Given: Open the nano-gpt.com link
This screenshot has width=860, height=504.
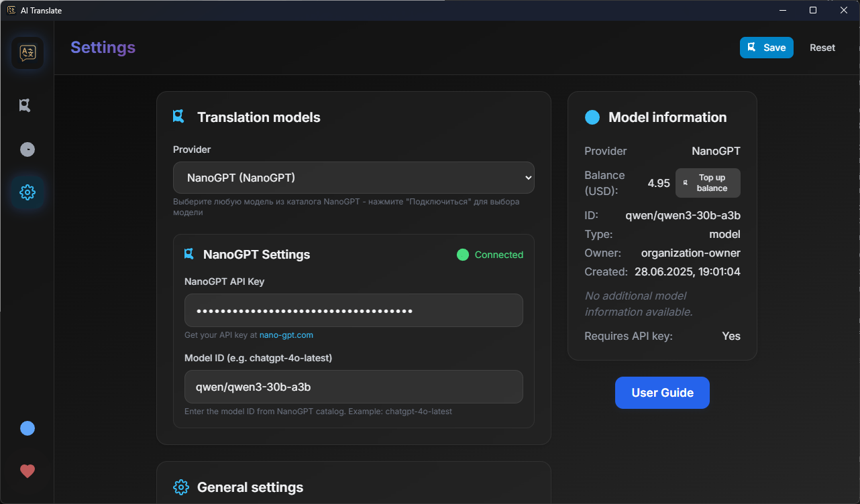Looking at the screenshot, I should tap(286, 335).
